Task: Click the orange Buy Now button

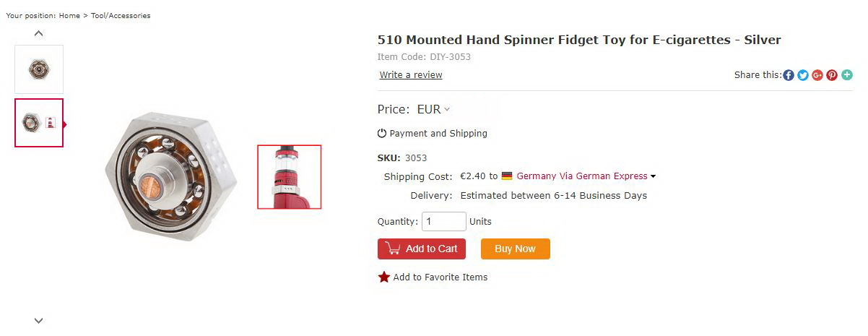Action: point(515,249)
